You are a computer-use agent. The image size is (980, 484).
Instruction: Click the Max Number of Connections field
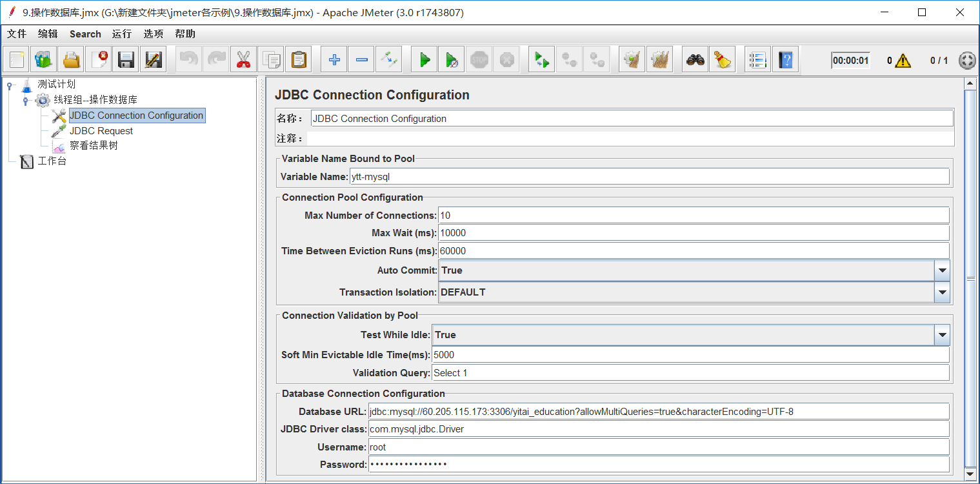(x=694, y=215)
